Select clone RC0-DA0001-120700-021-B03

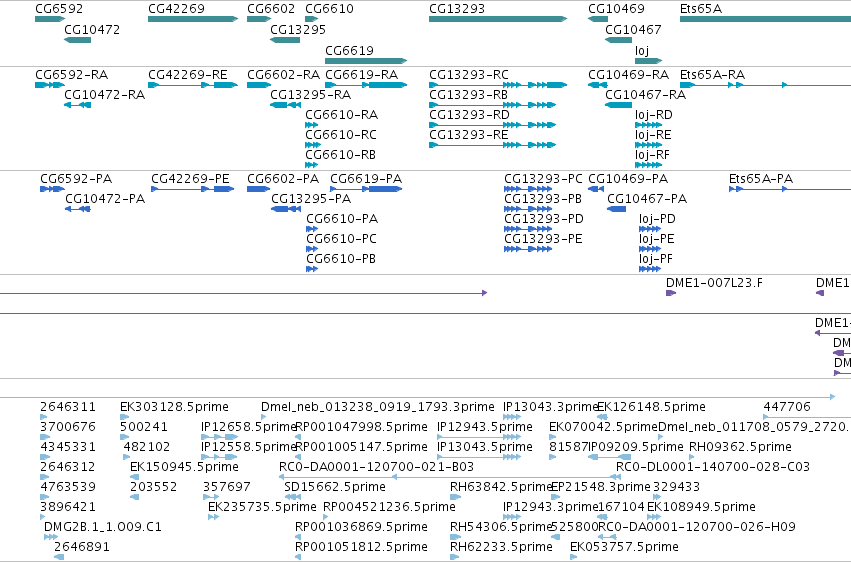(x=376, y=467)
